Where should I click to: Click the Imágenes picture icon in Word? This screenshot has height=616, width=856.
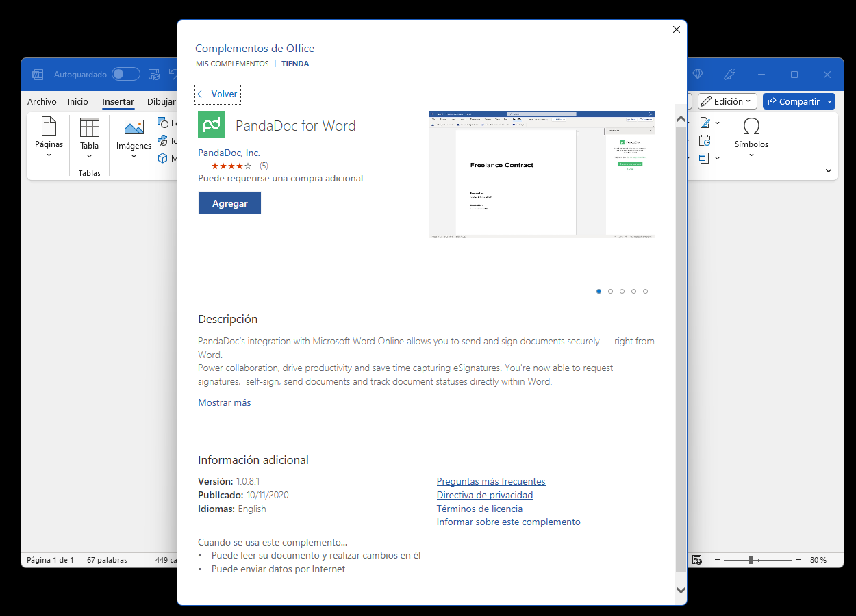point(134,127)
